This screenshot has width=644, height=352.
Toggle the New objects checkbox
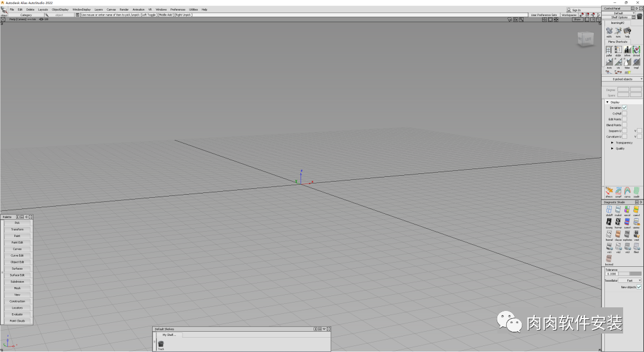pos(639,286)
